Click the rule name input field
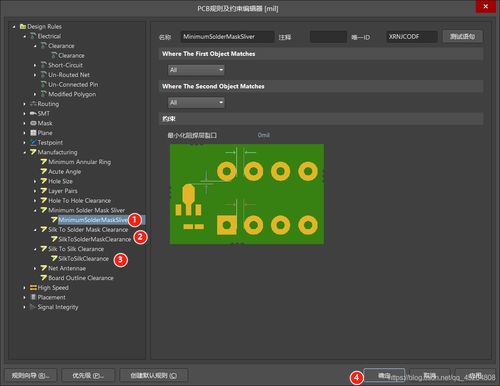 click(x=227, y=37)
